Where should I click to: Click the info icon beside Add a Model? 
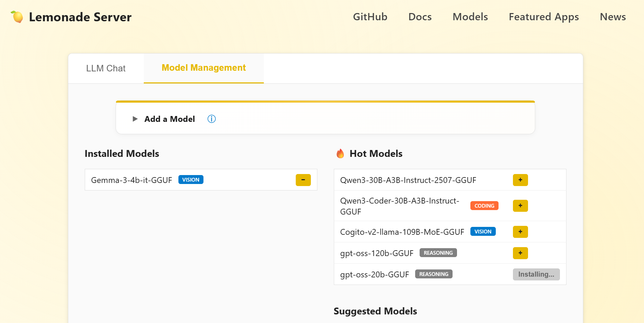[211, 119]
